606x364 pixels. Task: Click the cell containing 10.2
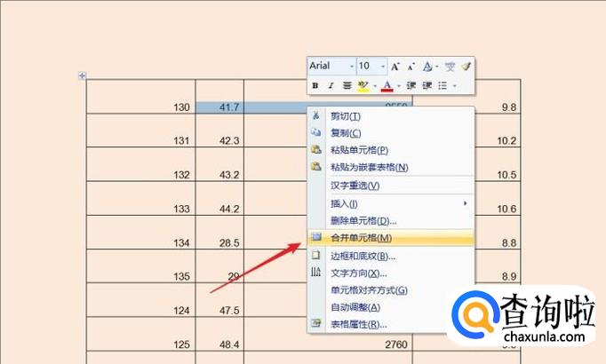(x=498, y=131)
